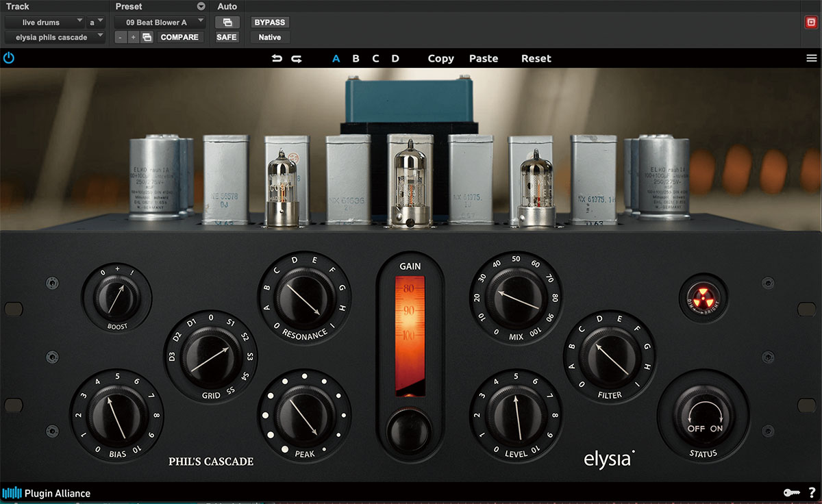
Task: Click the MIX knob
Action: point(517,297)
